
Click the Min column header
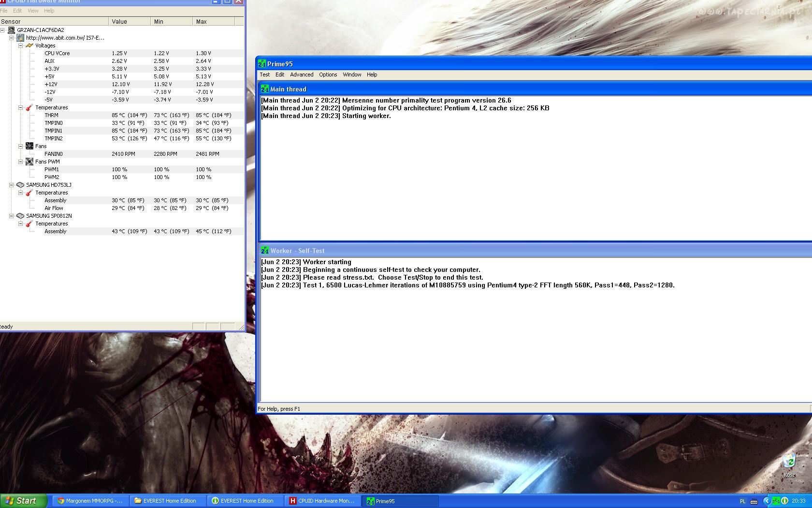click(172, 21)
